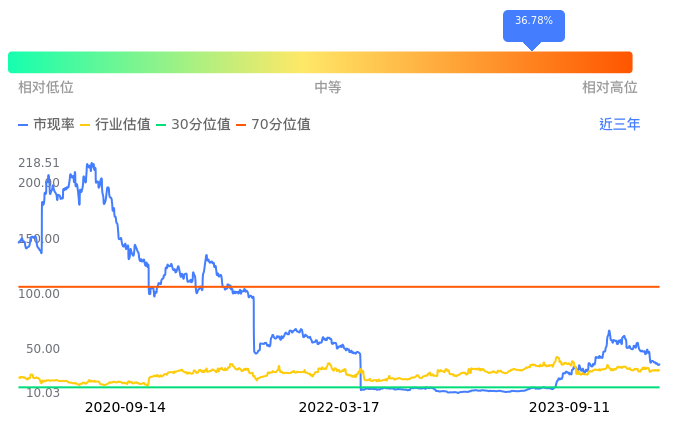
Task: Click the yellow 行业估值 legend line marker
Action: pos(85,125)
